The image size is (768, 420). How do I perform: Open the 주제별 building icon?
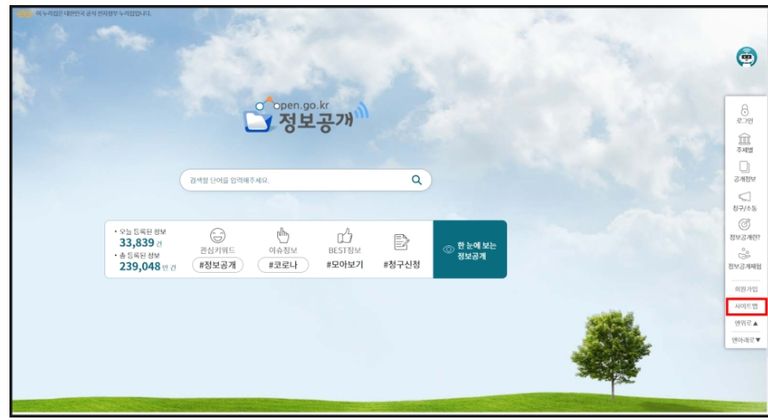point(744,138)
